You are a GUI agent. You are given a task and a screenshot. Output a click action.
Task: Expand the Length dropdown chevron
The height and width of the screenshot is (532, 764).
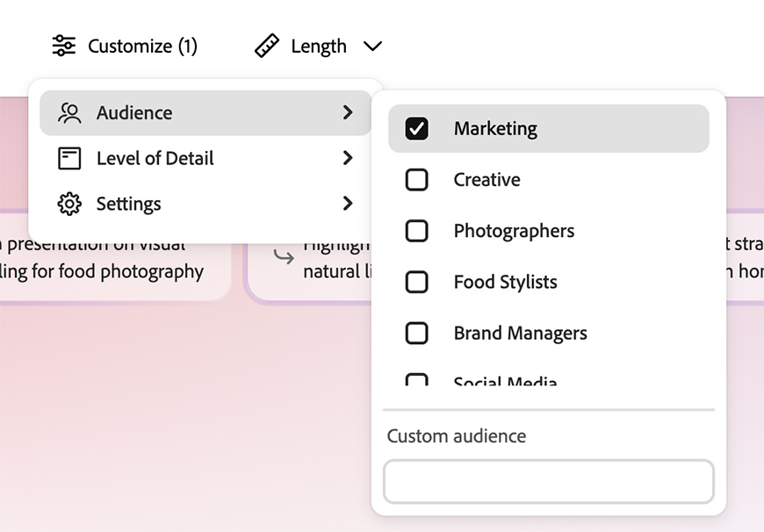click(x=372, y=47)
